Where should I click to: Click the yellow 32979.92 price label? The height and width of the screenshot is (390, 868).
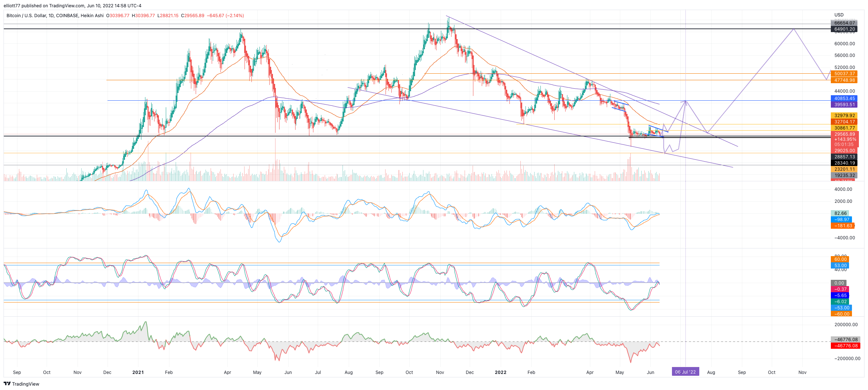(844, 116)
